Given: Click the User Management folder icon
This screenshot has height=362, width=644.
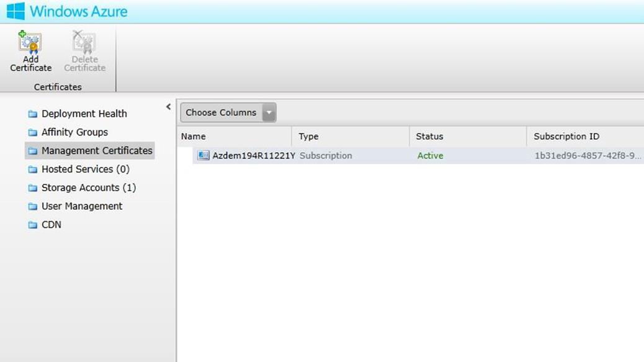Looking at the screenshot, I should click(x=32, y=206).
